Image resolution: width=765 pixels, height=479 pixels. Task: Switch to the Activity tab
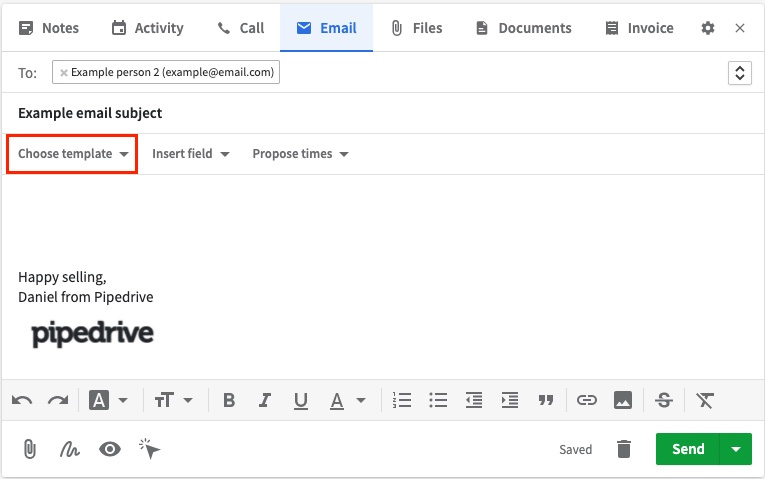(147, 28)
